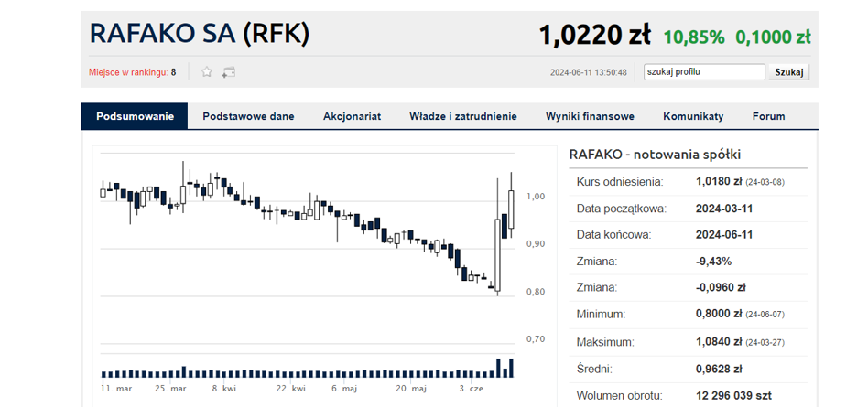Click the green 10,85% change value
The height and width of the screenshot is (407, 868).
694,37
